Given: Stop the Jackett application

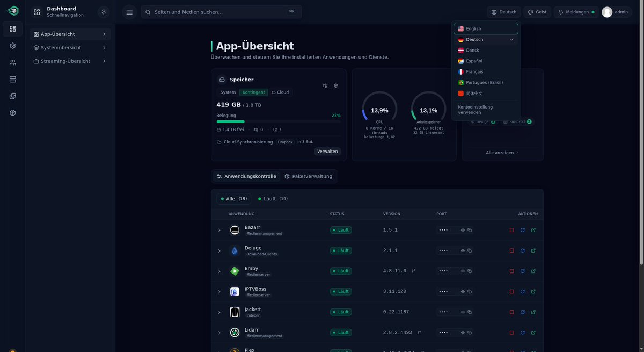Looking at the screenshot, I should pos(512,312).
